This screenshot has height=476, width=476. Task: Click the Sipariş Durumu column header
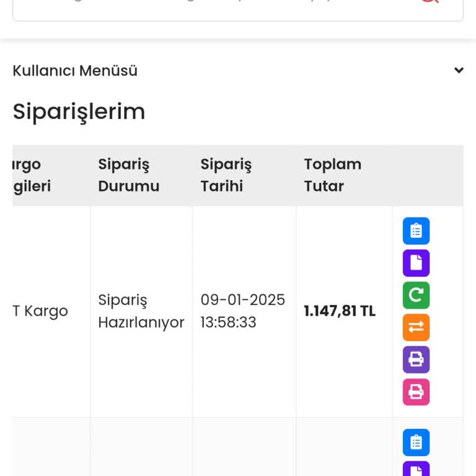[128, 175]
